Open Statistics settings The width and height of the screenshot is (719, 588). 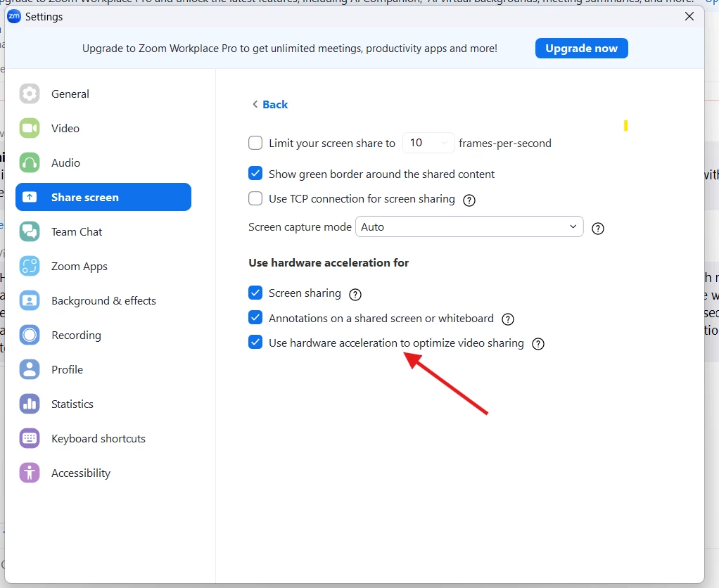click(103, 404)
